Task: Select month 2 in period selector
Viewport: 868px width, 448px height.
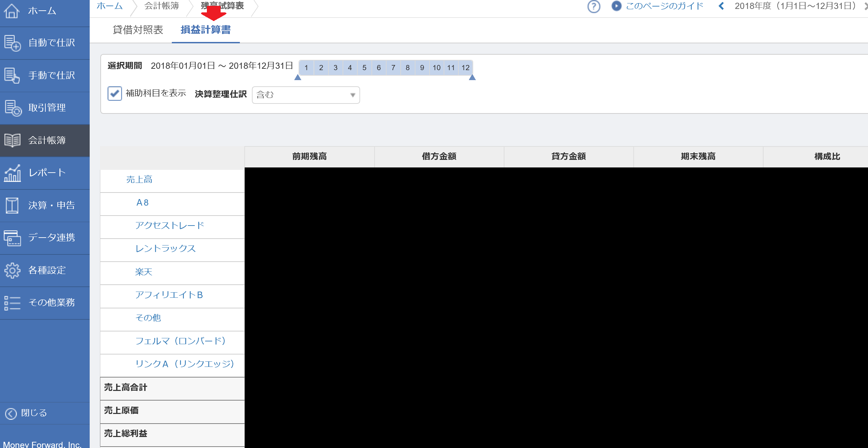Action: 321,68
